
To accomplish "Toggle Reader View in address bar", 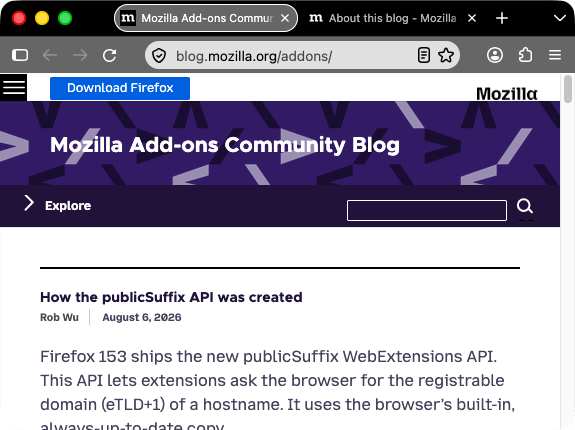I will [x=424, y=56].
